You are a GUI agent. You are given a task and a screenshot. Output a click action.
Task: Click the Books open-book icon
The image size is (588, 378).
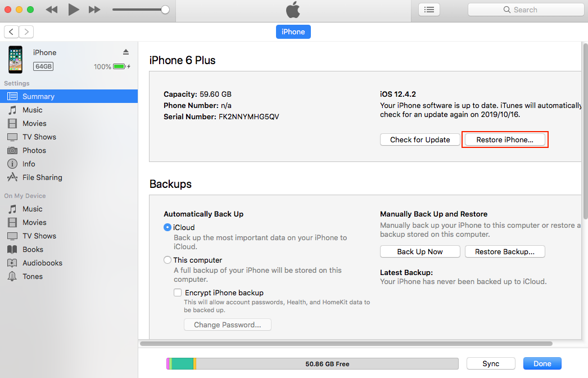12,250
